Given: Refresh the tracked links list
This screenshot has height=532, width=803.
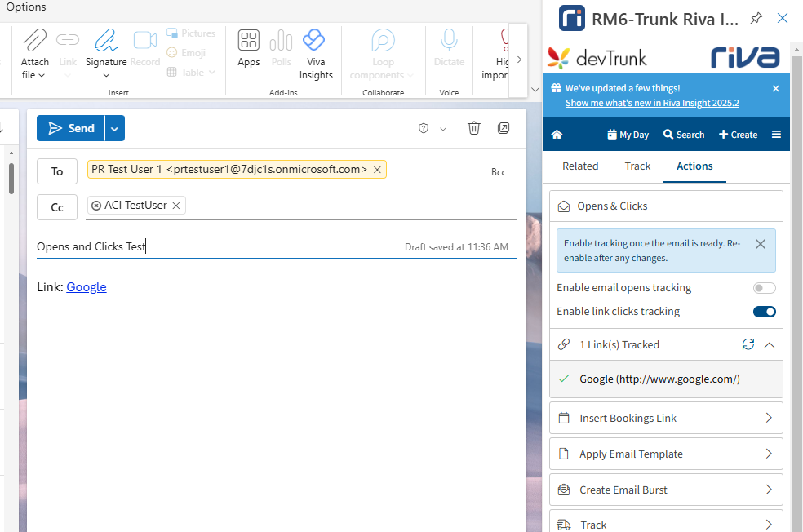Looking at the screenshot, I should (748, 344).
